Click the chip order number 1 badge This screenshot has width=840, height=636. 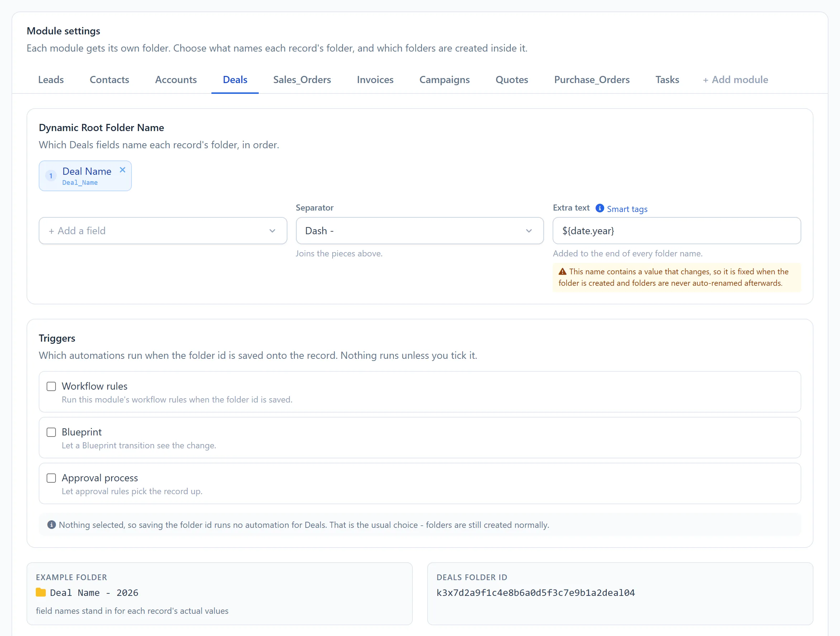tap(51, 176)
